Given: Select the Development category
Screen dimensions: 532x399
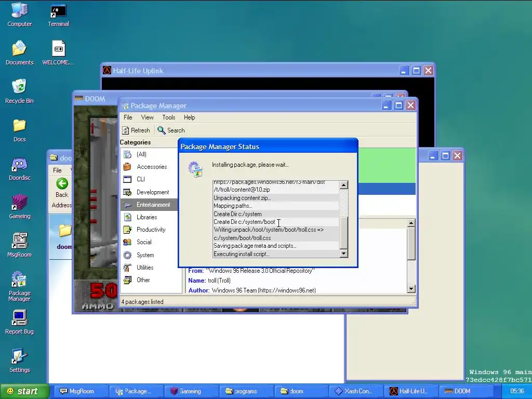Looking at the screenshot, I should [x=149, y=192].
